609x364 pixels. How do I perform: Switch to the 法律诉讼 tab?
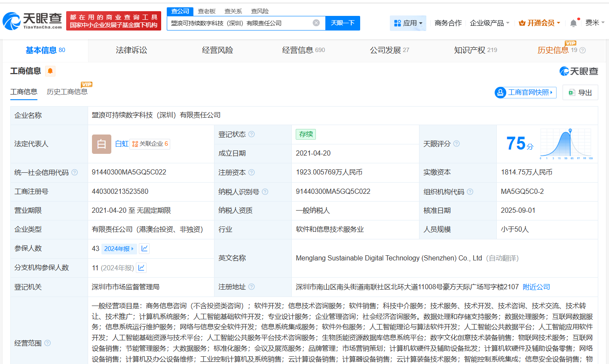point(132,50)
